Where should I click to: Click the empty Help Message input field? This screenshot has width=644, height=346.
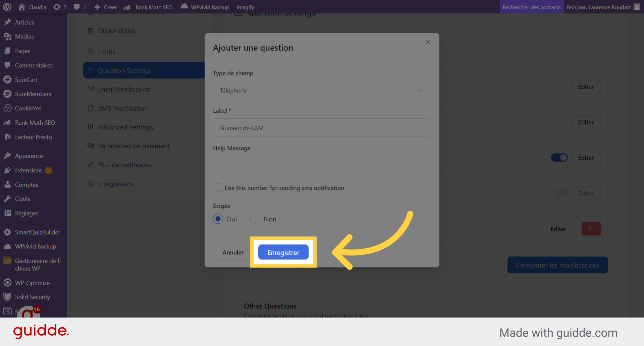[322, 165]
